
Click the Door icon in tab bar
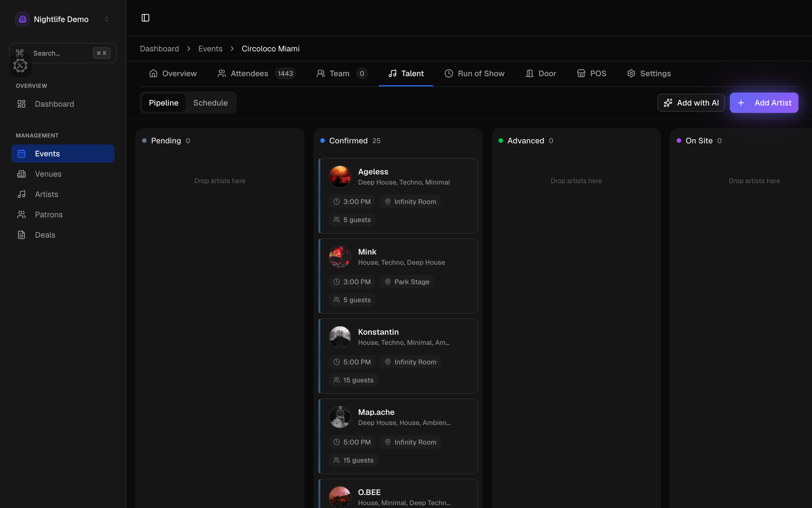(529, 73)
